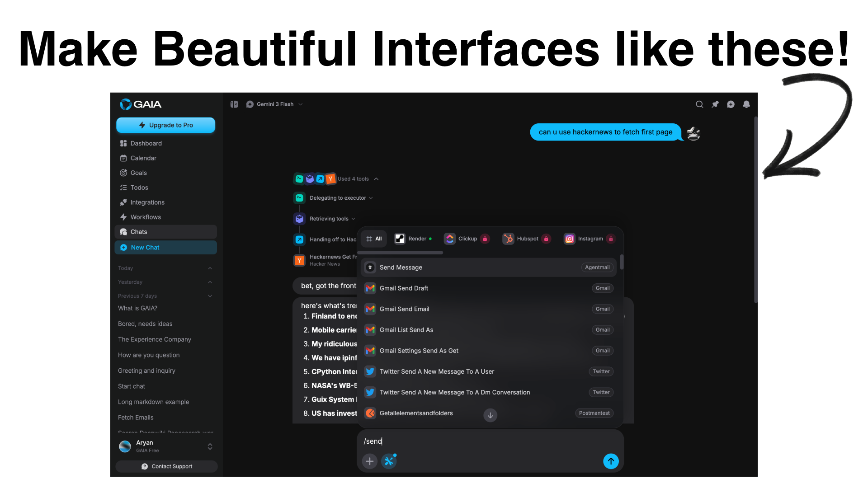Toggle the lock on the Clickup integration
Viewport: 868px width, 488px height.
(x=485, y=239)
